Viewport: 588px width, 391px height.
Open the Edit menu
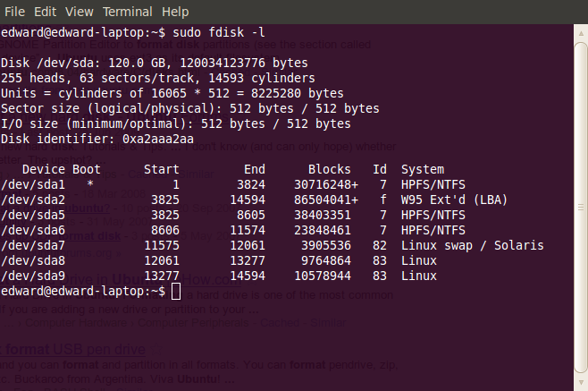[45, 12]
